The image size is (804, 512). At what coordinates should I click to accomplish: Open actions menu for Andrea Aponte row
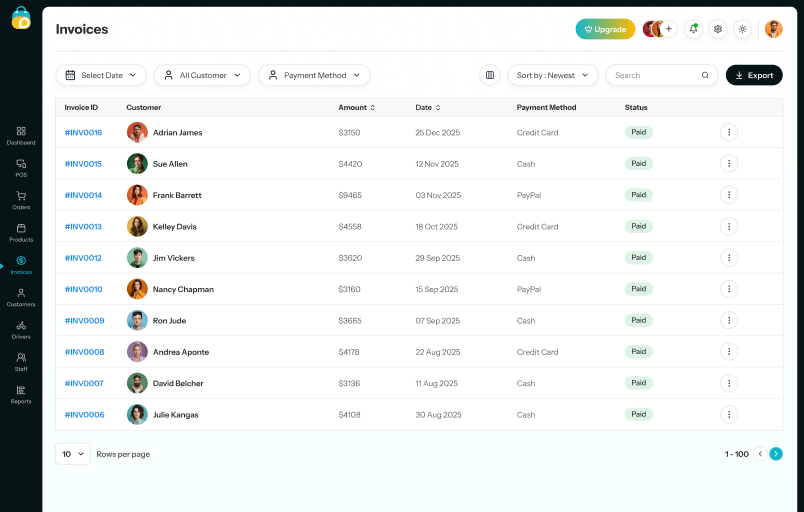coord(729,352)
